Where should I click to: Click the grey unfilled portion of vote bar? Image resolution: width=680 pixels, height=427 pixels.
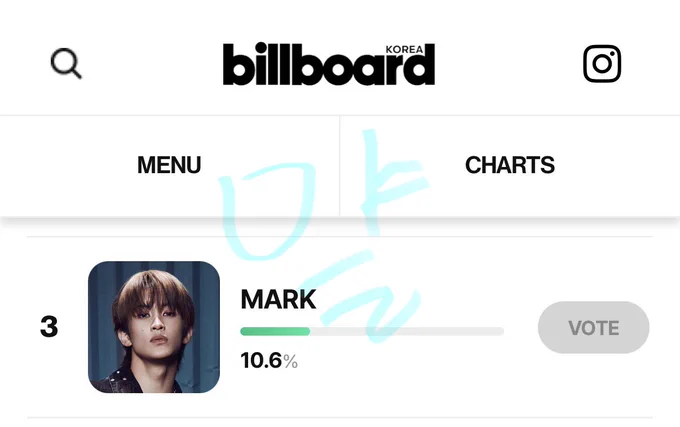(x=407, y=332)
